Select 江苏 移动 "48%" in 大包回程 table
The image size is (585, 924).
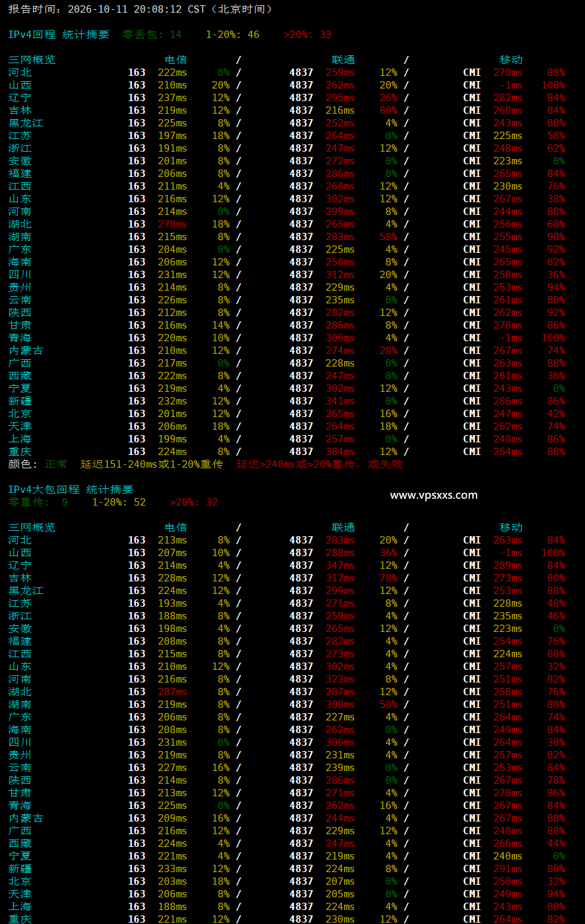coord(556,603)
